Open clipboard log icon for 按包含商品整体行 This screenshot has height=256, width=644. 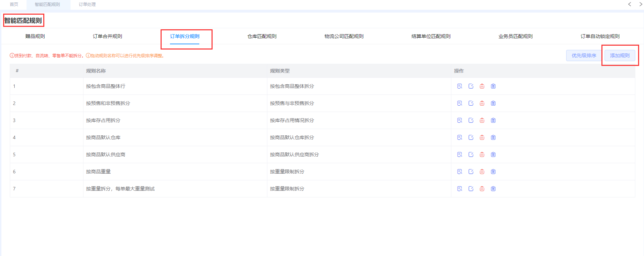[x=493, y=86]
